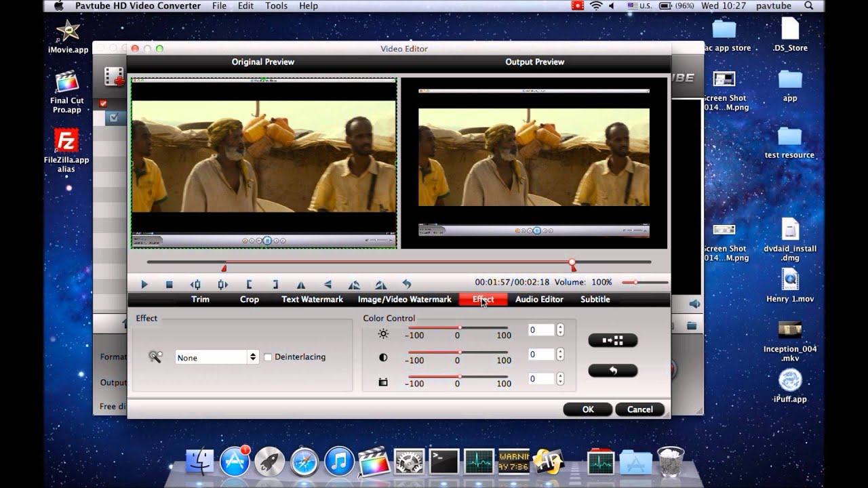This screenshot has width=868, height=488.
Task: Click the saturation value input field
Action: [x=541, y=379]
